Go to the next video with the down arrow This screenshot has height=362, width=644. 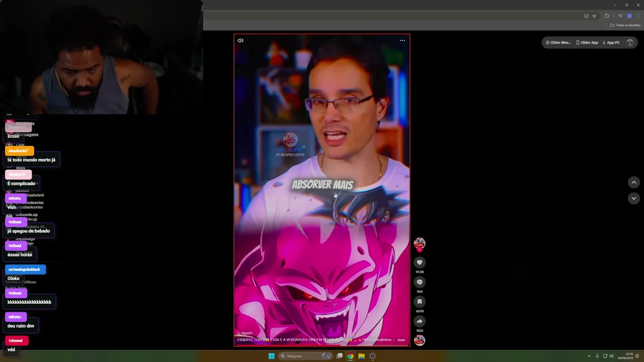click(634, 198)
